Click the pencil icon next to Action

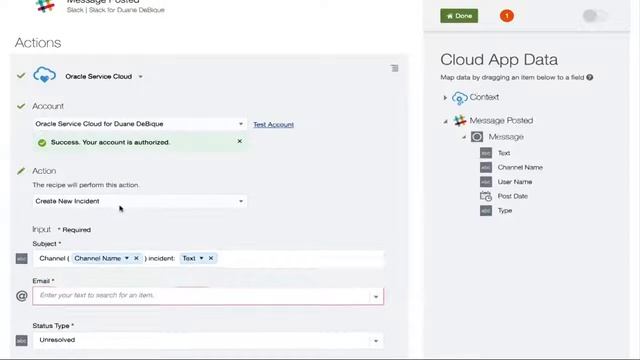pyautogui.click(x=21, y=171)
